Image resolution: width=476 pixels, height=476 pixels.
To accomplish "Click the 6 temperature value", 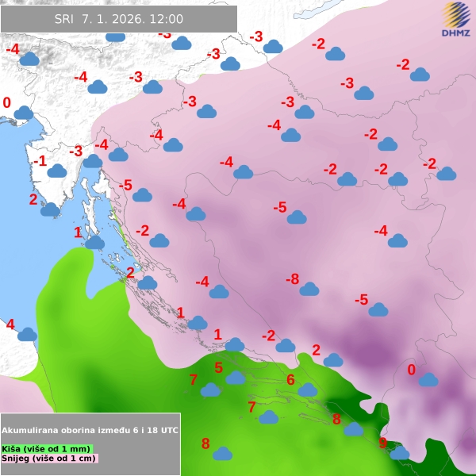I will tap(290, 380).
